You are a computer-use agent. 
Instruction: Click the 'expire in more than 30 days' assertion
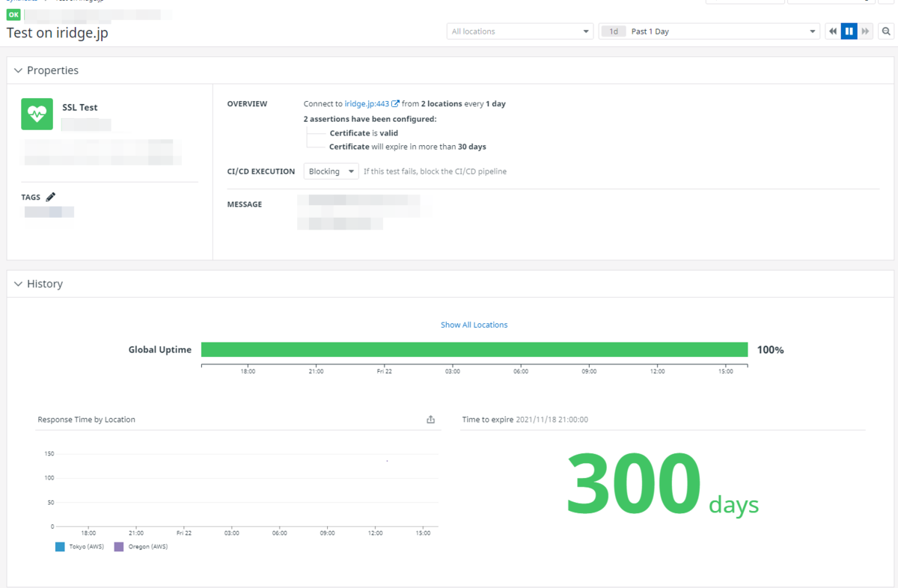[x=408, y=147]
